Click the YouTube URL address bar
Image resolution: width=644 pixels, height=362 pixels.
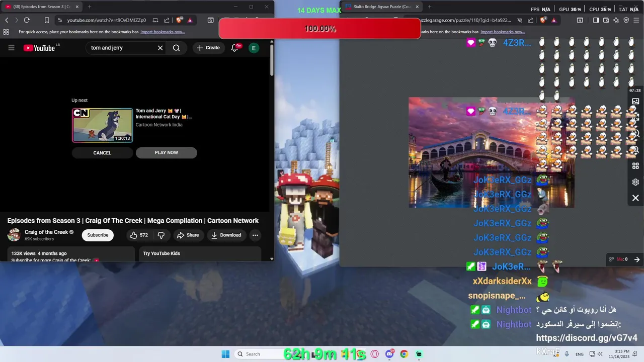tap(107, 20)
